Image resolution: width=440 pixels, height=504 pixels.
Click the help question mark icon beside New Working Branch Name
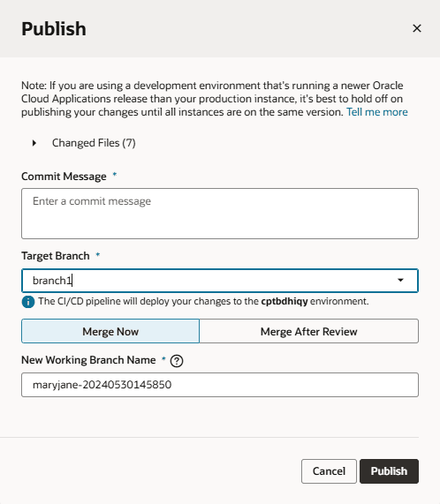[177, 361]
